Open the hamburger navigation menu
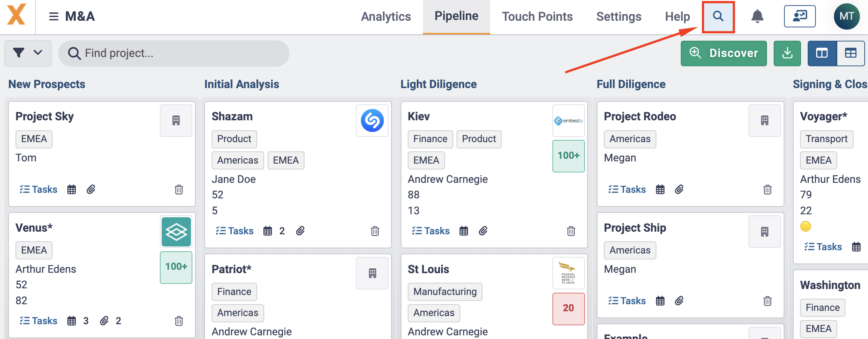Viewport: 868px width, 339px height. (x=54, y=17)
